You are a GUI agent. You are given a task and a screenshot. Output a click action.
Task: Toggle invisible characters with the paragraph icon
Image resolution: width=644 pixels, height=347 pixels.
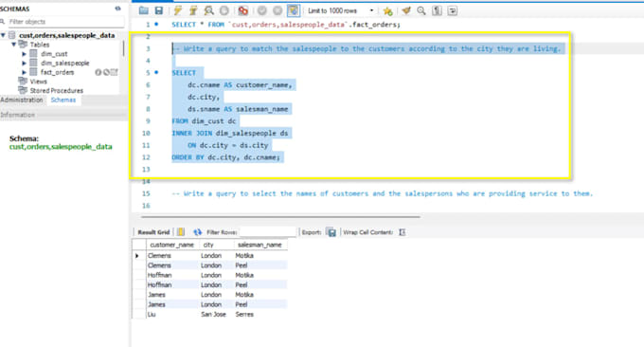[437, 10]
